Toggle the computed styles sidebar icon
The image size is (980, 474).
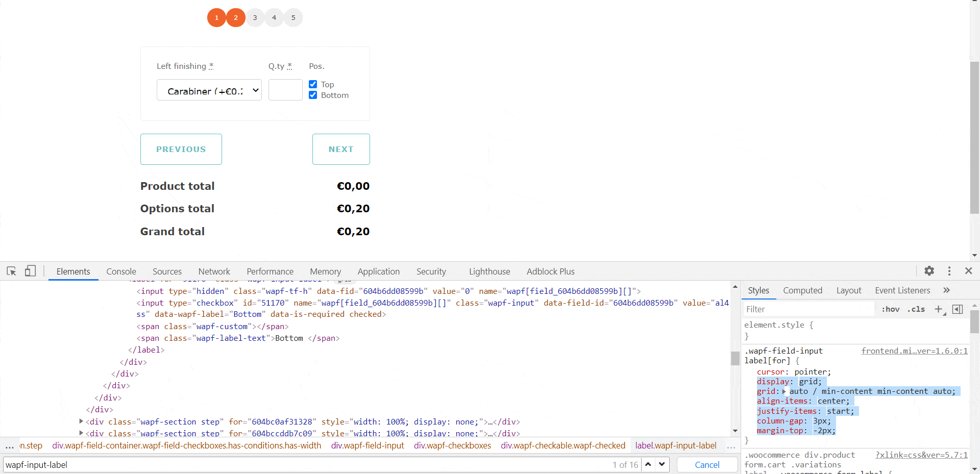coord(958,309)
